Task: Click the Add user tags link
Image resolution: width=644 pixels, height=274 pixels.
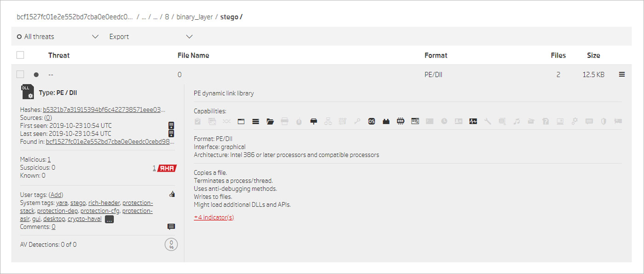Action: click(x=56, y=195)
